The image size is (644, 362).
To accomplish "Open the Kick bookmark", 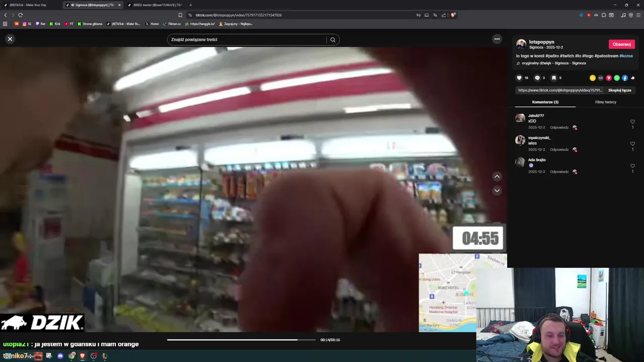I will click(x=55, y=24).
